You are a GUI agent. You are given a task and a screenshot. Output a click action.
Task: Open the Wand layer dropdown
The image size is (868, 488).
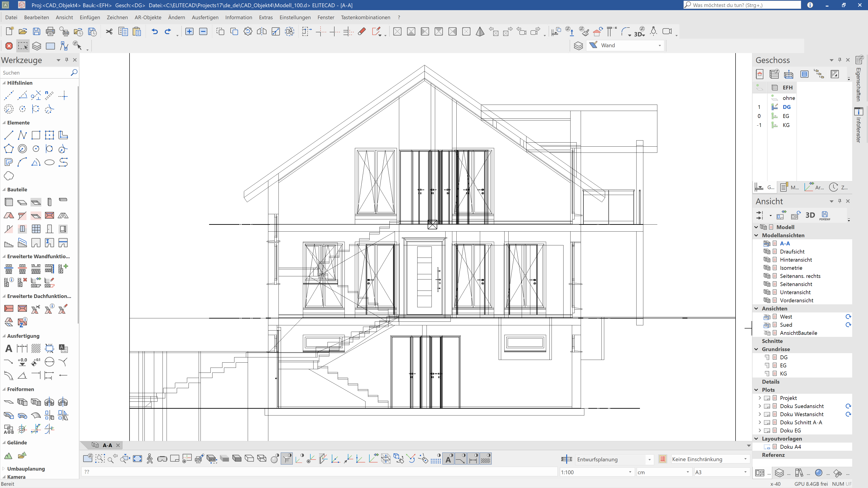click(659, 45)
